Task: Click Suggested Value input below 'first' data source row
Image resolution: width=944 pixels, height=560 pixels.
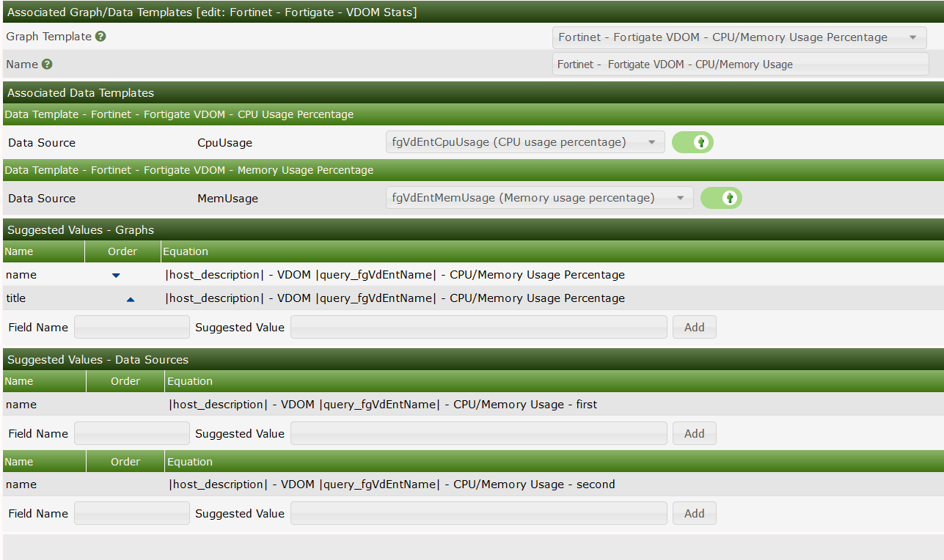Action: click(x=479, y=434)
